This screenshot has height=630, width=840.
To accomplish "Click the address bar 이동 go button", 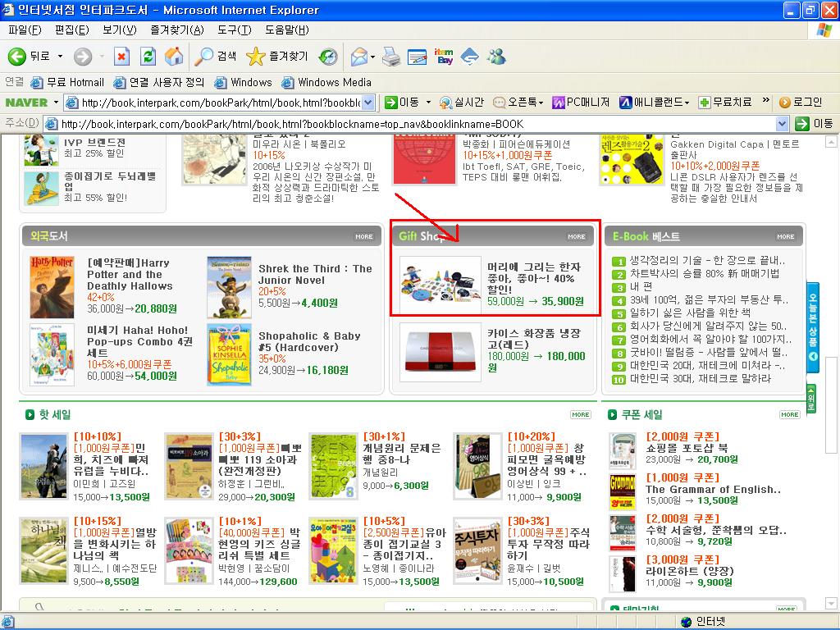I will click(x=815, y=124).
